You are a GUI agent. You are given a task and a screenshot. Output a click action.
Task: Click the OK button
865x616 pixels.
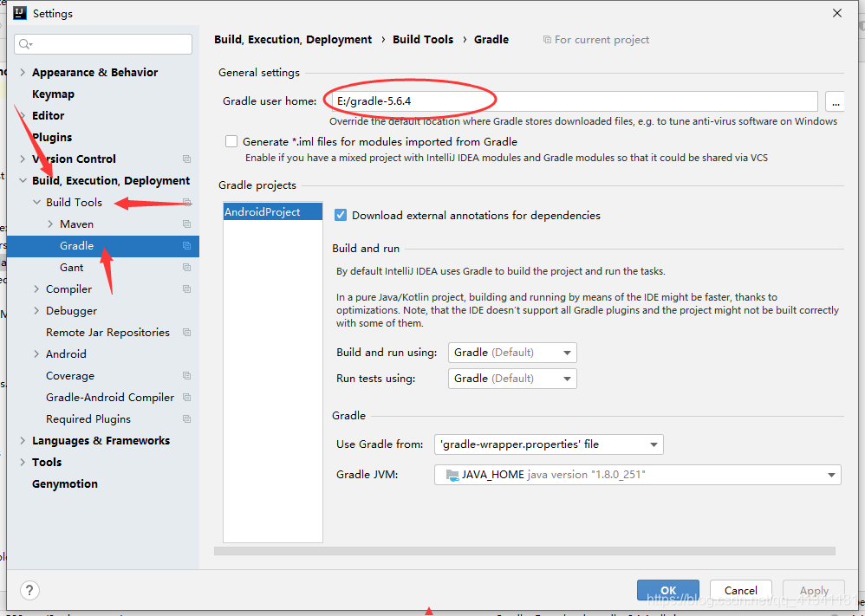(667, 590)
